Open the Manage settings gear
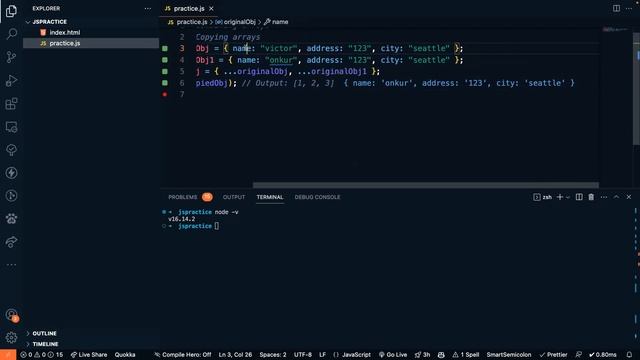The height and width of the screenshot is (360, 640). 11,338
